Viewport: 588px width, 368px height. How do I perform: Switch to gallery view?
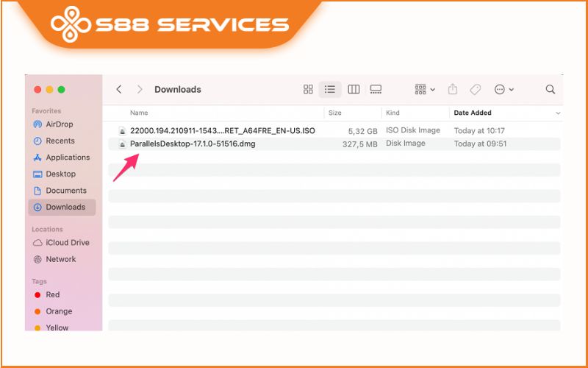tap(376, 89)
